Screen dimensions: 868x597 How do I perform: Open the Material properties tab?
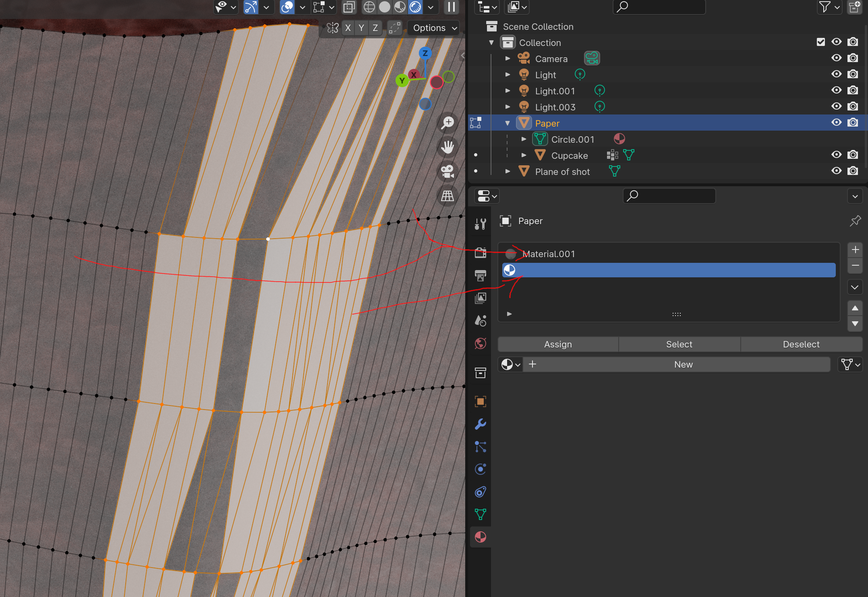481,537
